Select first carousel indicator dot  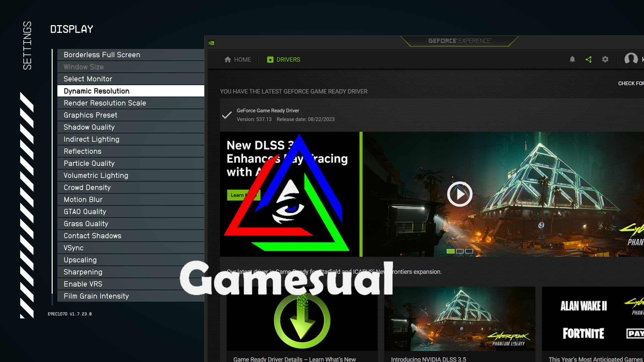(x=450, y=251)
